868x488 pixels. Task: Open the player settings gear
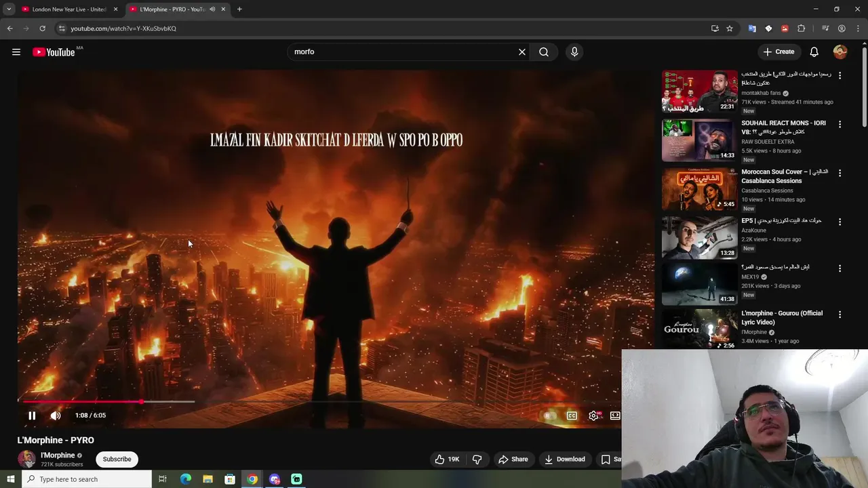(594, 415)
